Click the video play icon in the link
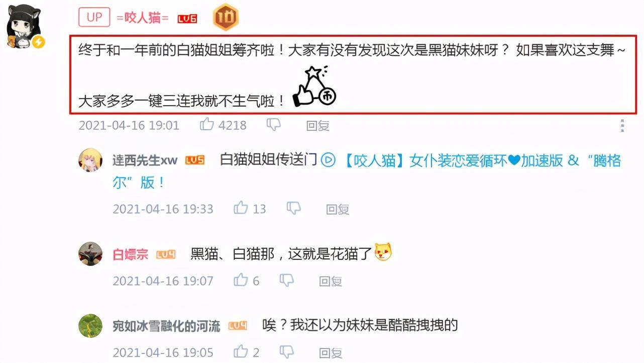Screen dimensions: 644x363 tap(328, 160)
